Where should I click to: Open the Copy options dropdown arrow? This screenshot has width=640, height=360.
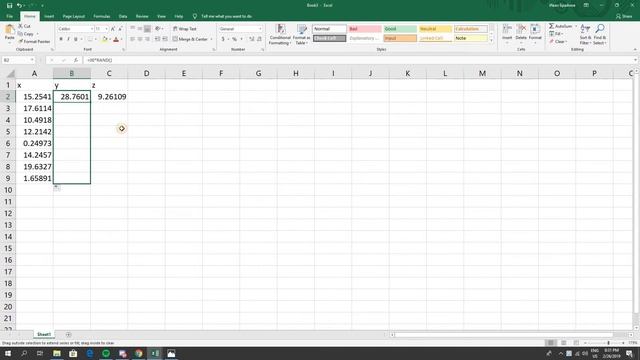(x=38, y=34)
